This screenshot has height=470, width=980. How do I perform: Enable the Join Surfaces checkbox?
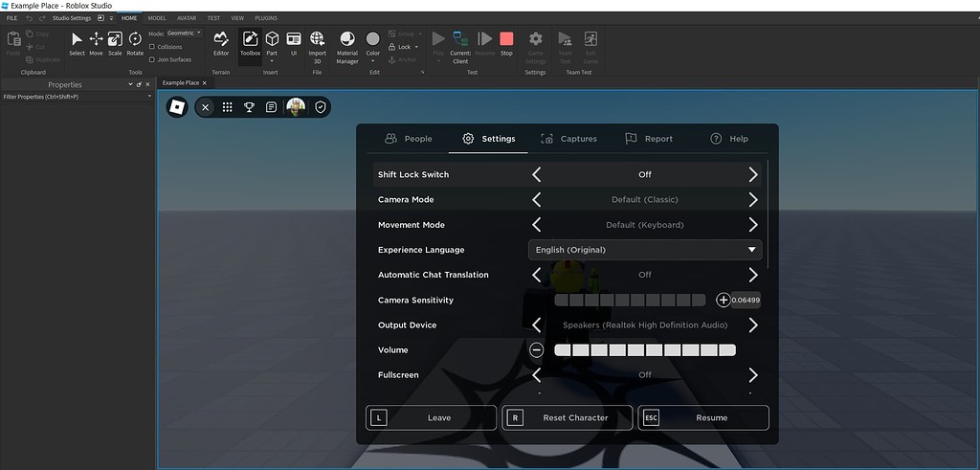pyautogui.click(x=152, y=59)
